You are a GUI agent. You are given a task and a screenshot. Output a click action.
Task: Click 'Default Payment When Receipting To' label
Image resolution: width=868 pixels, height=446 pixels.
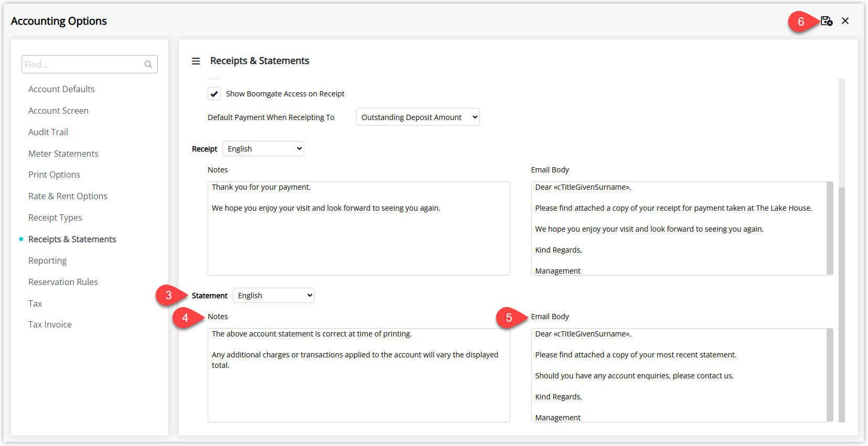[x=271, y=117]
